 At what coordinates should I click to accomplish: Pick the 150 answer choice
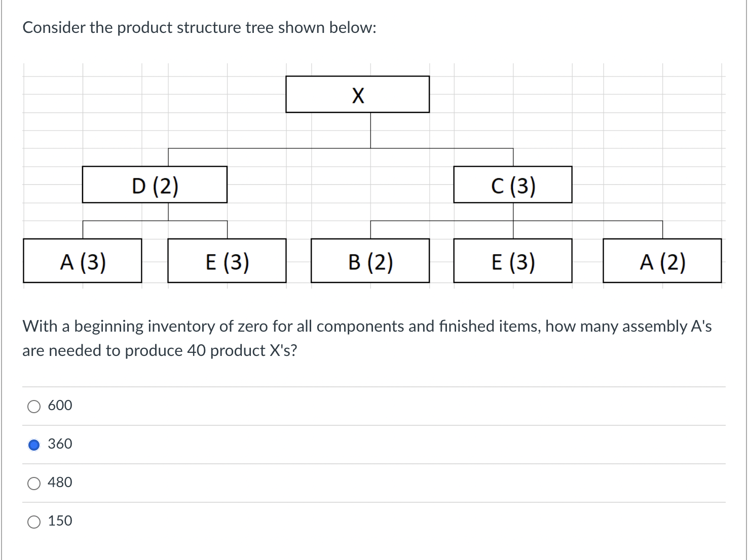pyautogui.click(x=33, y=521)
